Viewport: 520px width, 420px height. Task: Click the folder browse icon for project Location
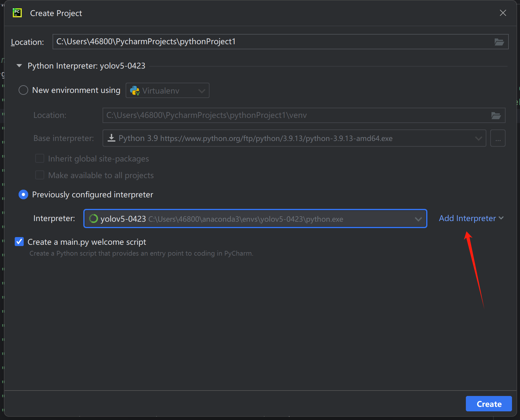coord(499,42)
